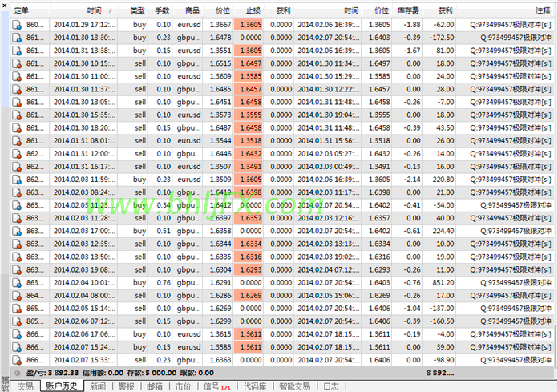Click order icon of trade opened 2014.02.03 19:08
This screenshot has height=392, width=558.
pos(17,270)
